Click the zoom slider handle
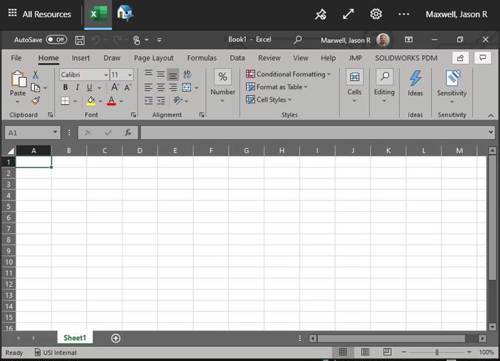Screen dimensions: 500x361 point(437,352)
